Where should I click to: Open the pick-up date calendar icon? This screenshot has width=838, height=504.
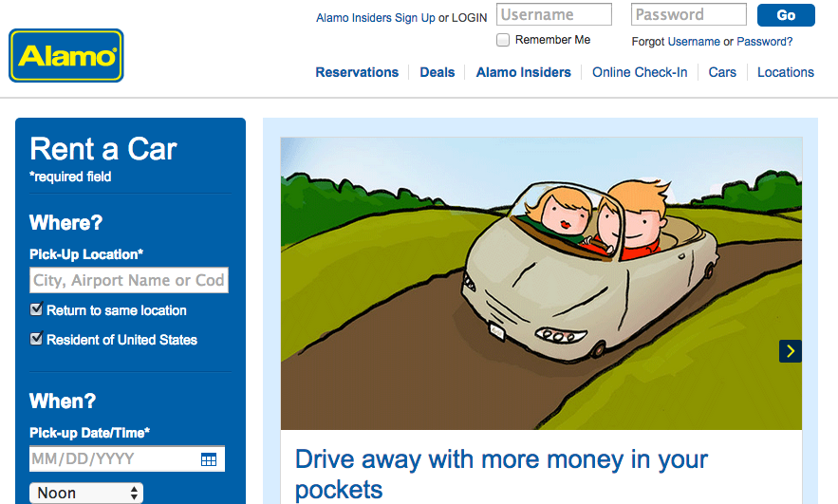tap(209, 459)
